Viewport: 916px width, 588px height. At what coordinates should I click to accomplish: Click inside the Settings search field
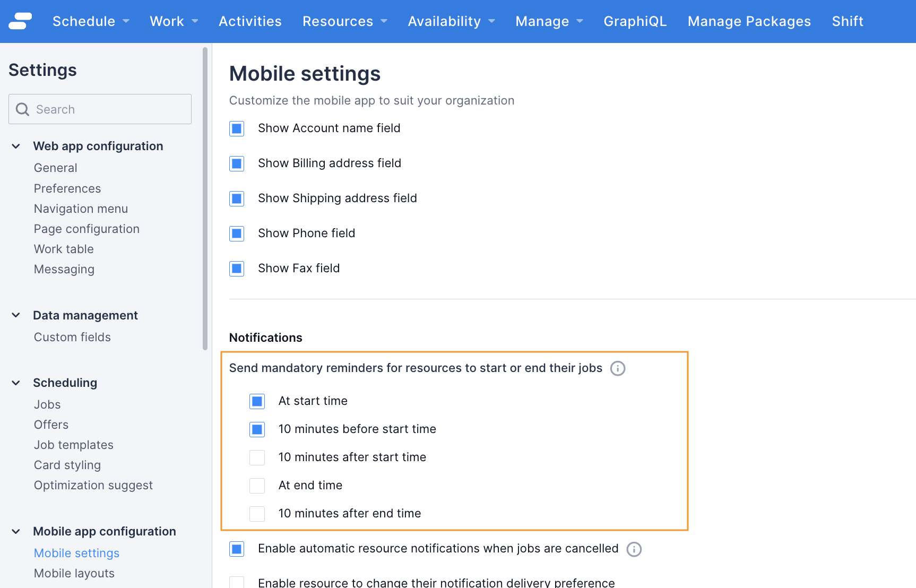pyautogui.click(x=101, y=109)
